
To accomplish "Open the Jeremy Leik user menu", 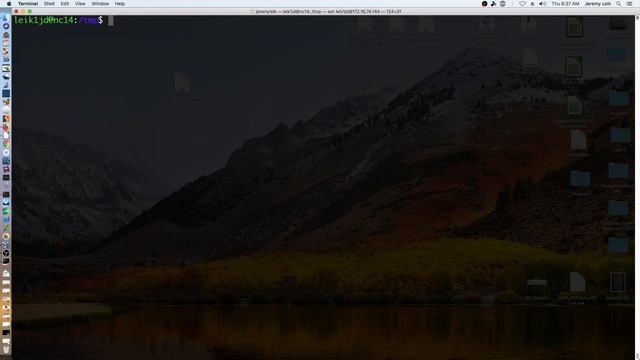I will click(598, 4).
